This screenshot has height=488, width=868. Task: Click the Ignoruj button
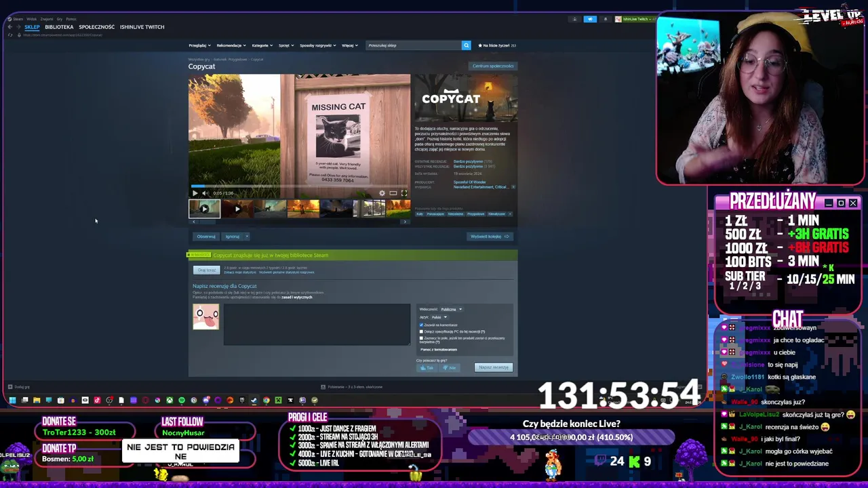(x=233, y=237)
